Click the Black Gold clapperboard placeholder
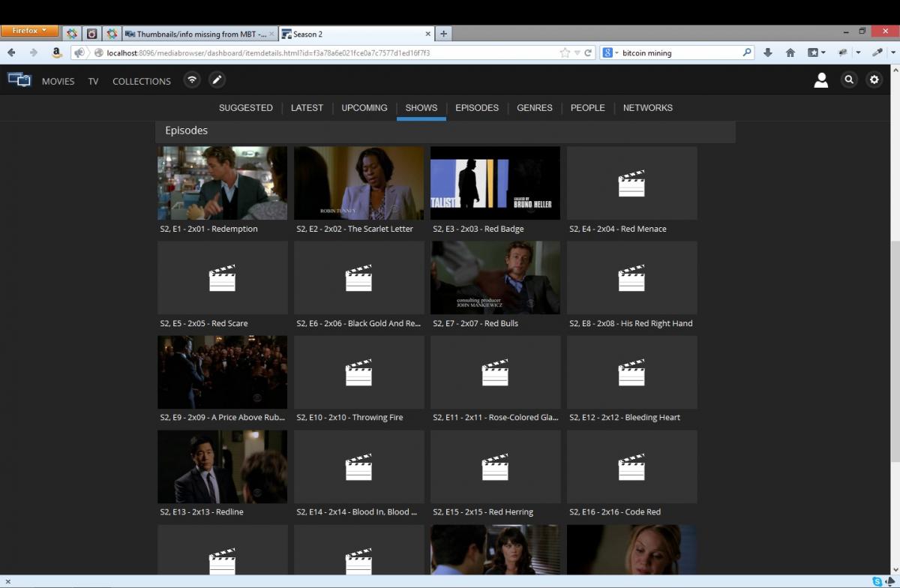This screenshot has width=900, height=588. pyautogui.click(x=358, y=277)
